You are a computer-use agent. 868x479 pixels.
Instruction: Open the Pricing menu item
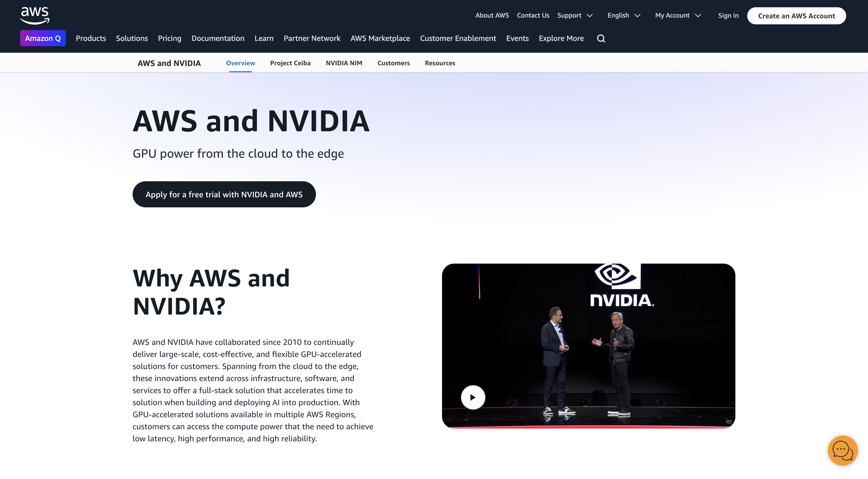170,38
